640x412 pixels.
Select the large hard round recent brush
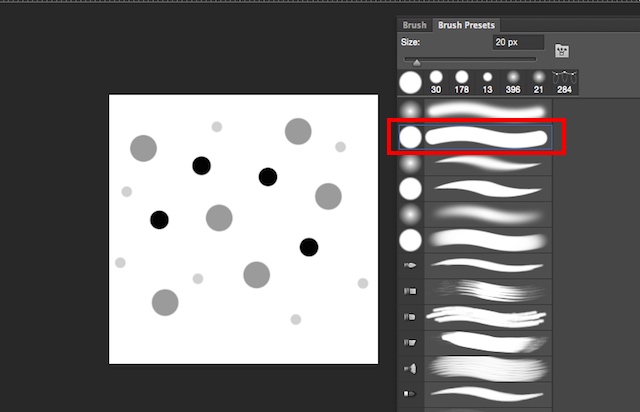[x=410, y=82]
